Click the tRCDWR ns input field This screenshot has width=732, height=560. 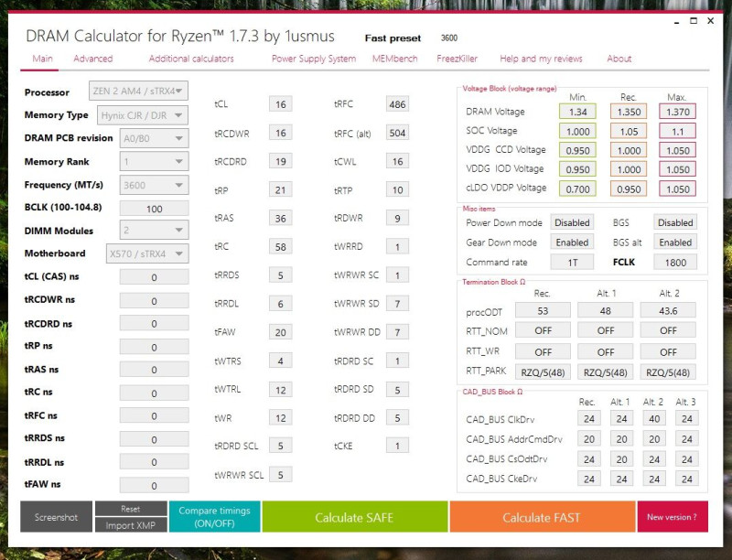point(154,301)
